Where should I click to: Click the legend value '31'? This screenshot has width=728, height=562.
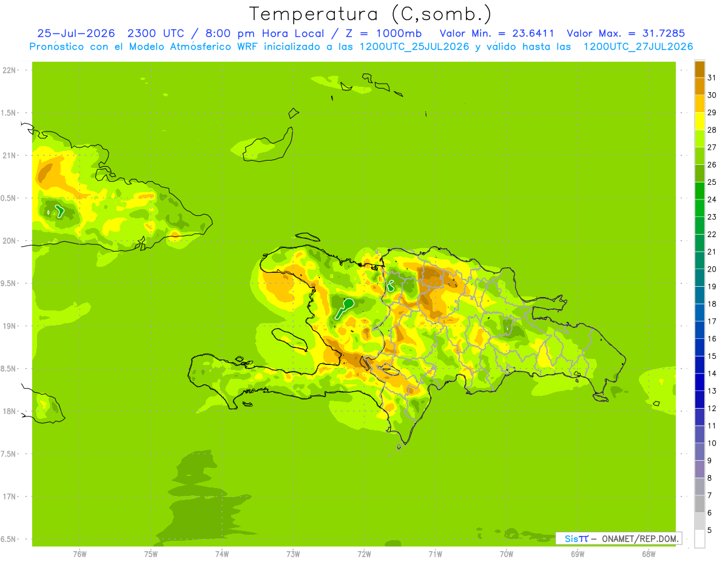point(712,78)
